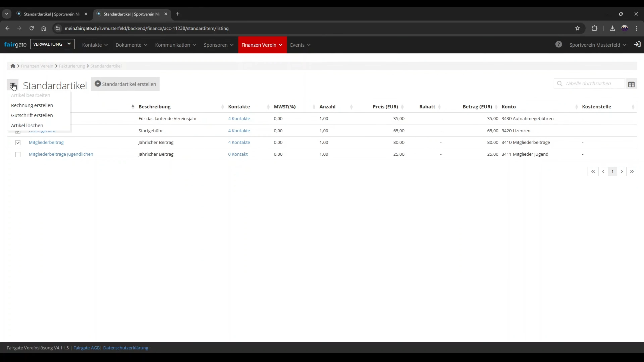Viewport: 644px width, 362px height.
Task: Open Mitgliederbeiträge Jugendlichen article link
Action: pos(61,154)
